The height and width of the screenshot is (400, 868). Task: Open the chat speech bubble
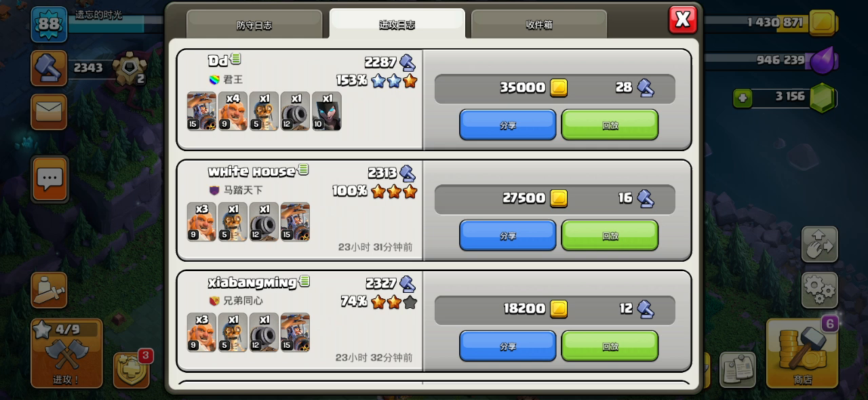coord(50,179)
